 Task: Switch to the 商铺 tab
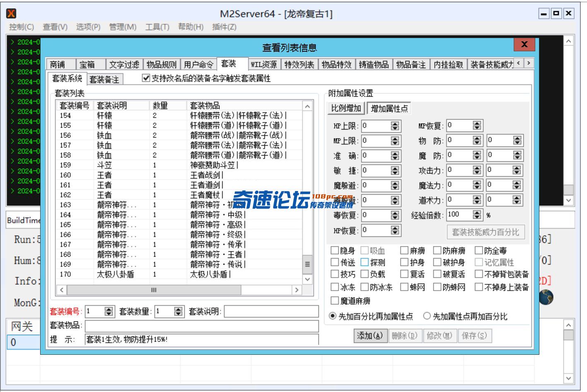click(60, 65)
